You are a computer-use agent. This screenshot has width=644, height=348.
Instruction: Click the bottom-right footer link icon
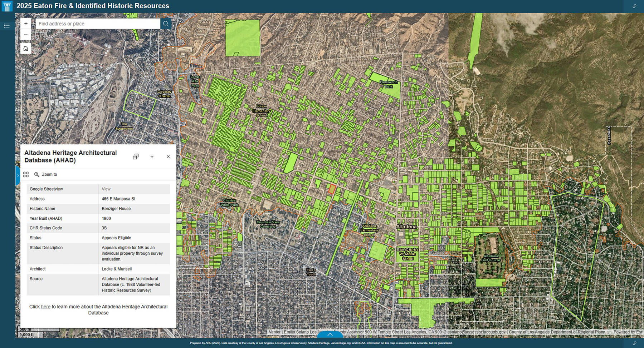634,343
